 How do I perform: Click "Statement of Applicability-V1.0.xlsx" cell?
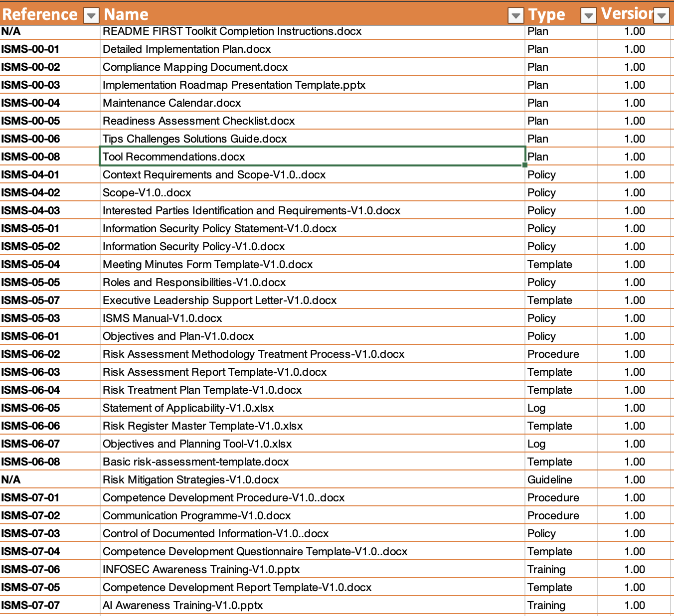[x=313, y=408]
